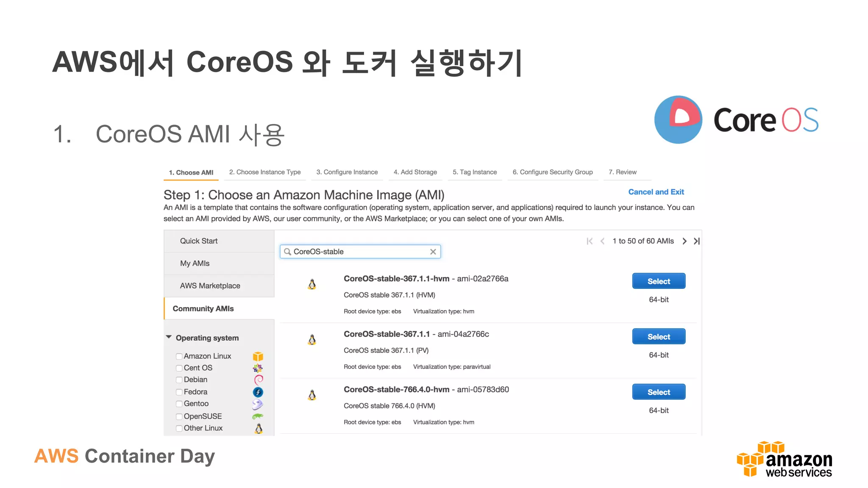868x488 pixels.
Task: Click the CoreOS logo on the slide
Action: click(736, 119)
